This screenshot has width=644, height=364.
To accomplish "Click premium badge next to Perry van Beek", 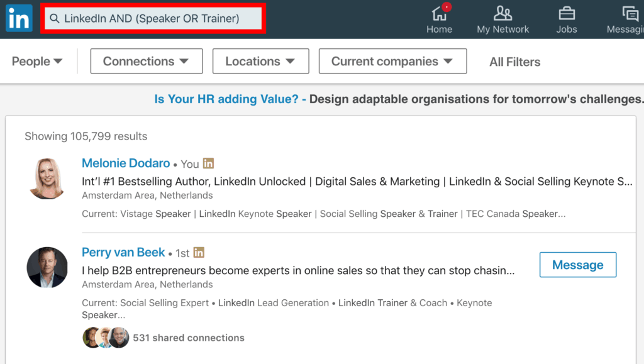I will pyautogui.click(x=199, y=253).
